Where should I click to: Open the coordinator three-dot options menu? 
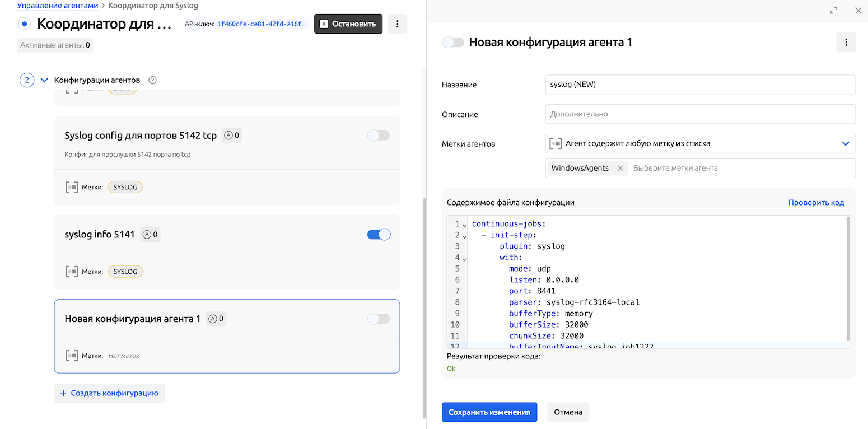397,24
